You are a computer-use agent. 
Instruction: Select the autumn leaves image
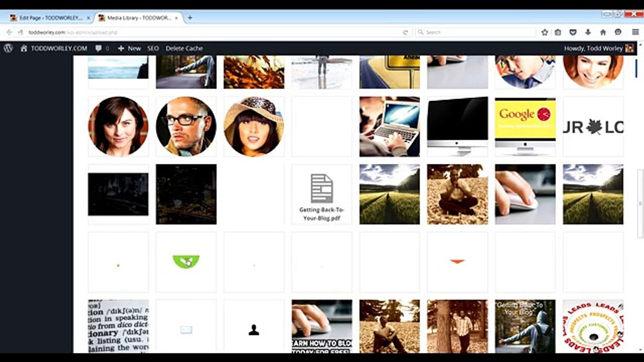coord(254,72)
